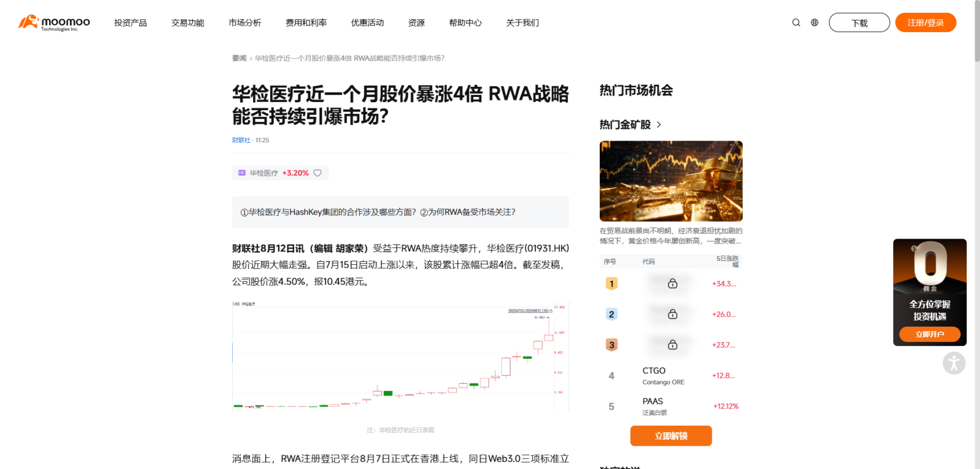Open the 华检医疗 candlestick chart image
The height and width of the screenshot is (469, 980).
[x=401, y=357]
